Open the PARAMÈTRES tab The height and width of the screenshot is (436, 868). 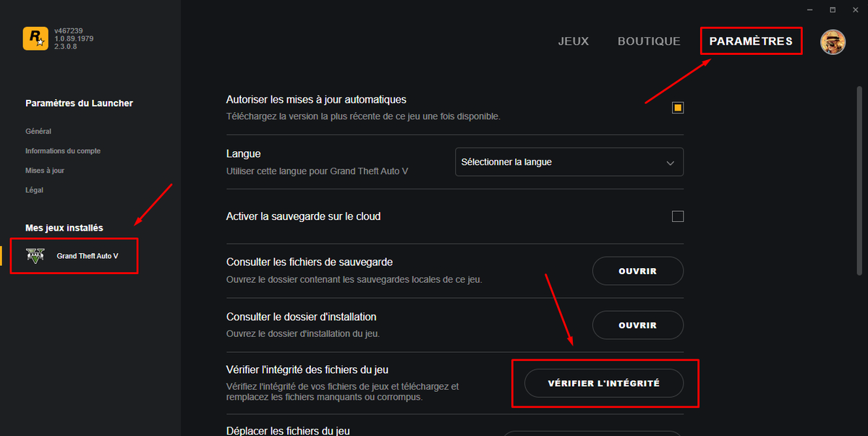pyautogui.click(x=751, y=41)
